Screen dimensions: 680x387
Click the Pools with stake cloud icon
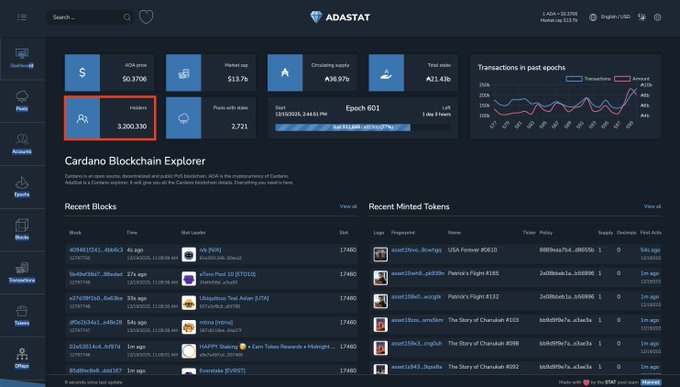click(183, 118)
